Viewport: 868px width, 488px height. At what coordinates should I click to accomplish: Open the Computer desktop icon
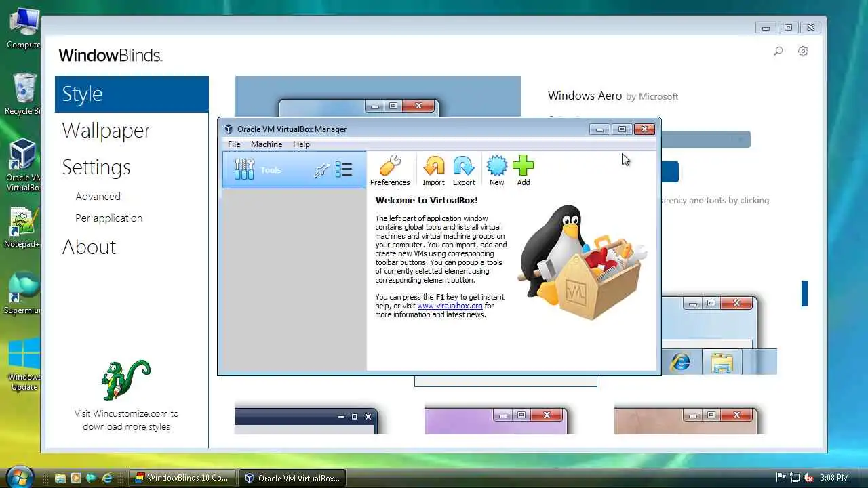23,28
